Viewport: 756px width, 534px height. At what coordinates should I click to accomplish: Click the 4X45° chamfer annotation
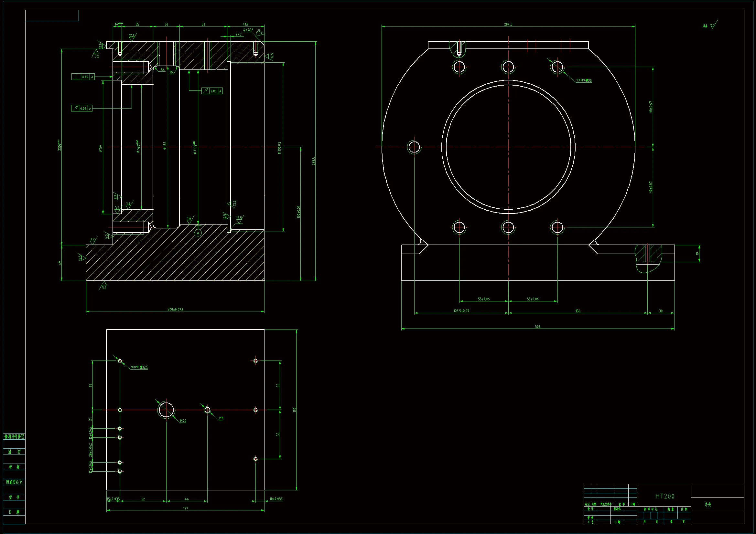tap(248, 30)
